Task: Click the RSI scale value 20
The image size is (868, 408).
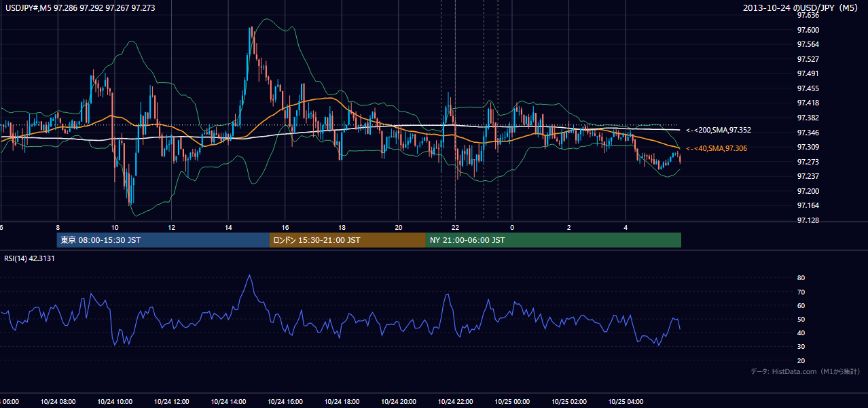Action: (x=801, y=360)
